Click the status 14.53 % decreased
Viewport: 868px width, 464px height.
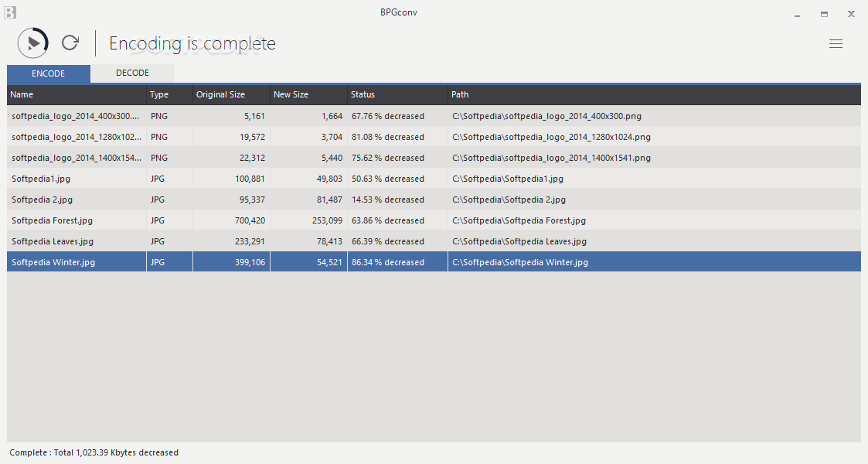pyautogui.click(x=387, y=200)
